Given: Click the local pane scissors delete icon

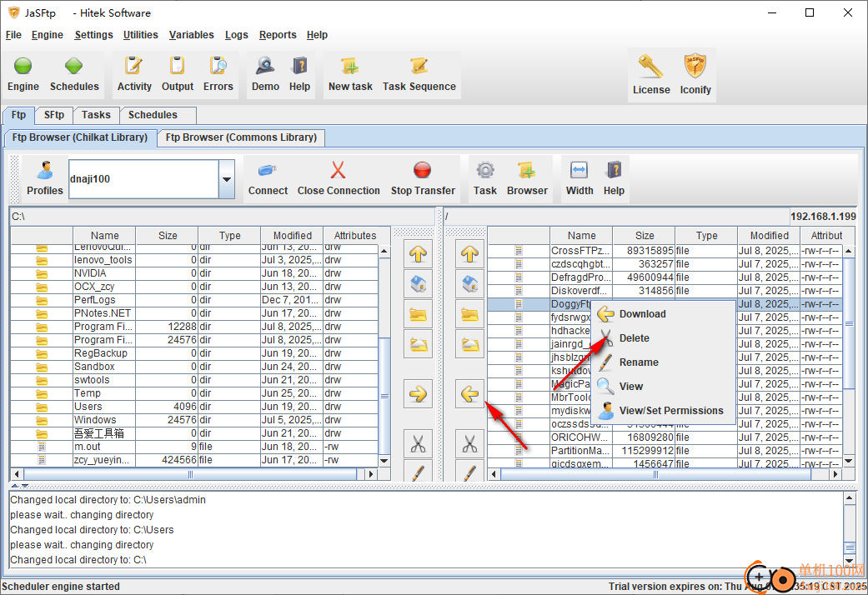Looking at the screenshot, I should point(418,443).
